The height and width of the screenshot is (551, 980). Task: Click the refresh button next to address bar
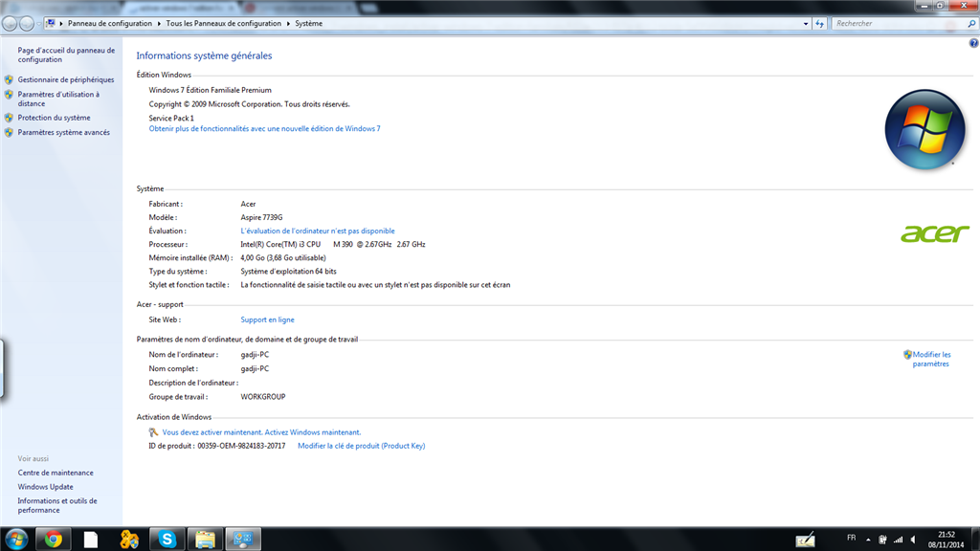click(819, 24)
